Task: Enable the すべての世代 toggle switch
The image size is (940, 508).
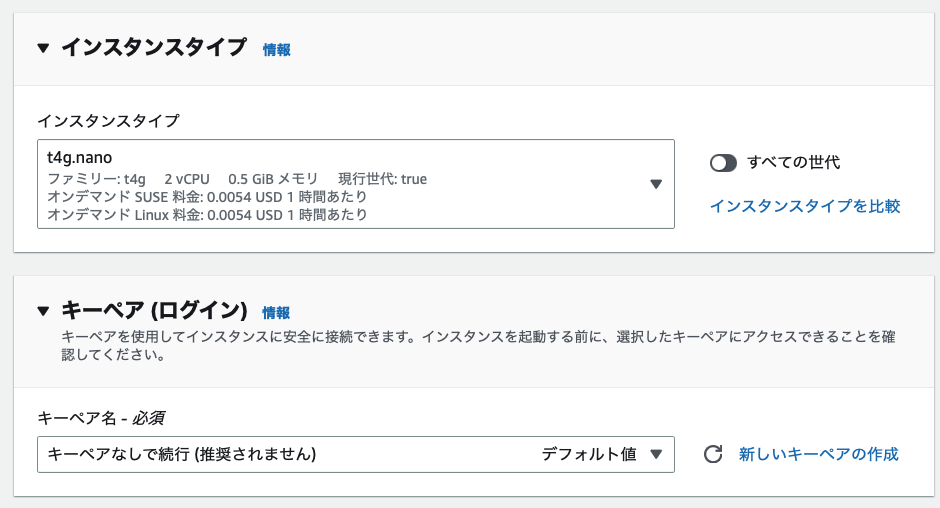Action: tap(723, 162)
